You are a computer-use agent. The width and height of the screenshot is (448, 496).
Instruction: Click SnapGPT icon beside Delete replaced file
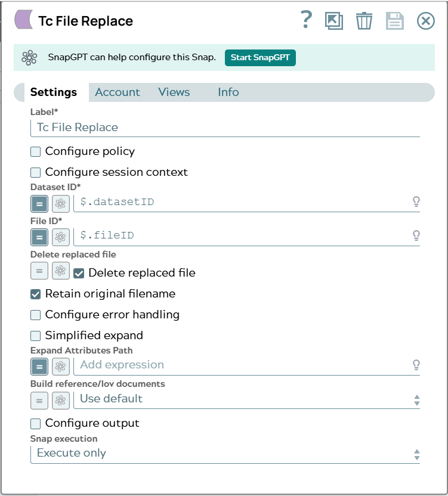point(60,271)
